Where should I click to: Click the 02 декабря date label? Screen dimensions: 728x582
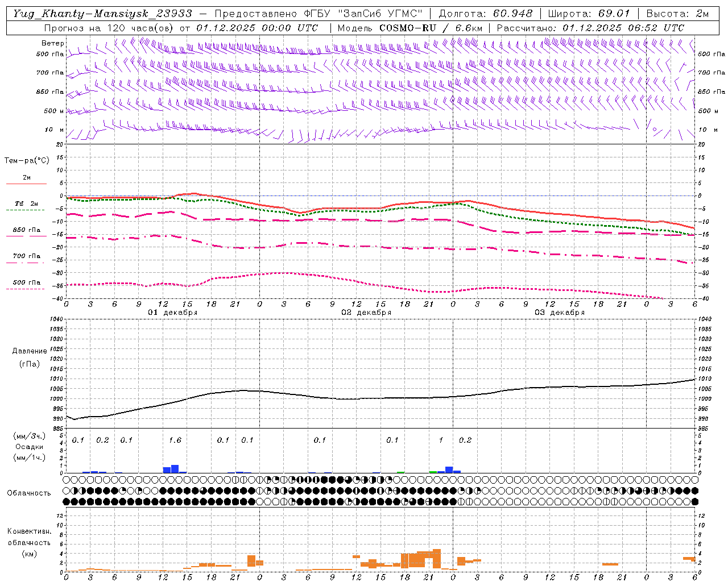366,313
